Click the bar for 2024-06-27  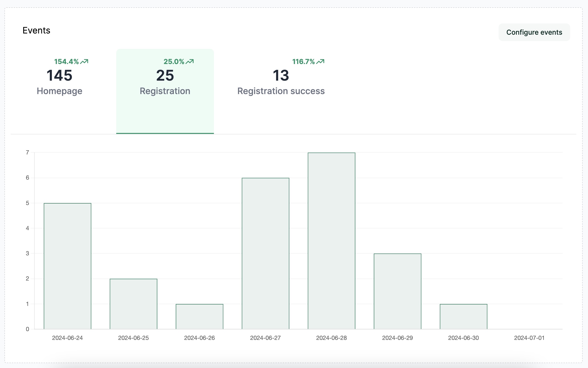coord(265,253)
